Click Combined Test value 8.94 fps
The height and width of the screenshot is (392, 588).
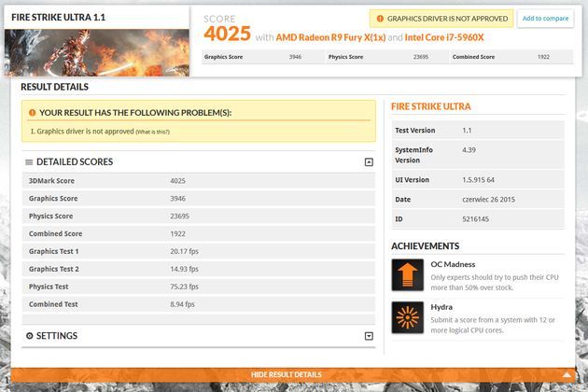point(182,304)
